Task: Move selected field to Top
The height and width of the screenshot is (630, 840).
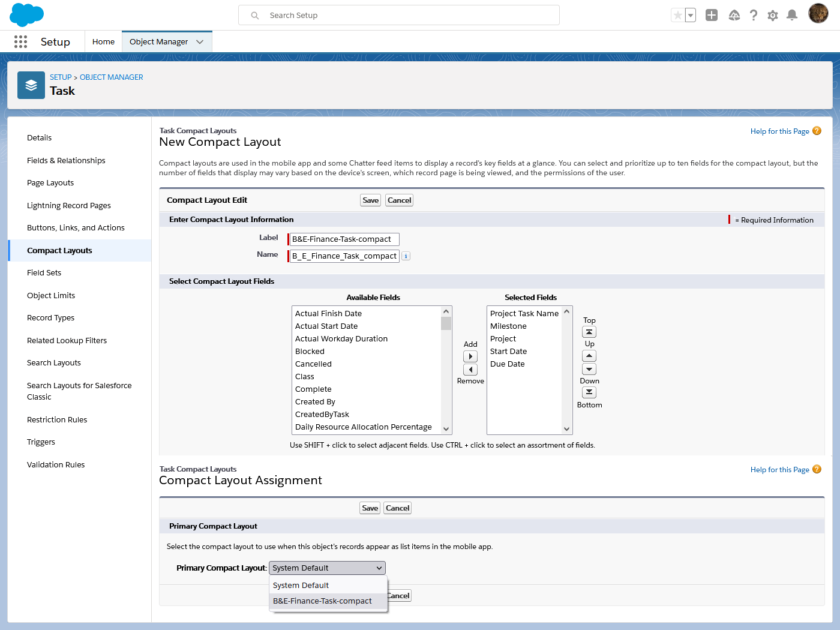Action: tap(589, 332)
